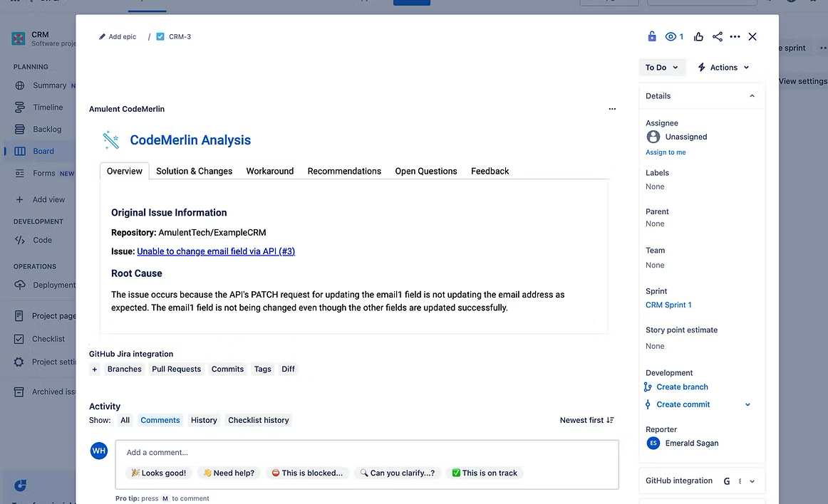Image resolution: width=828 pixels, height=504 pixels.
Task: Click the GitHub integration G icon
Action: point(727,481)
